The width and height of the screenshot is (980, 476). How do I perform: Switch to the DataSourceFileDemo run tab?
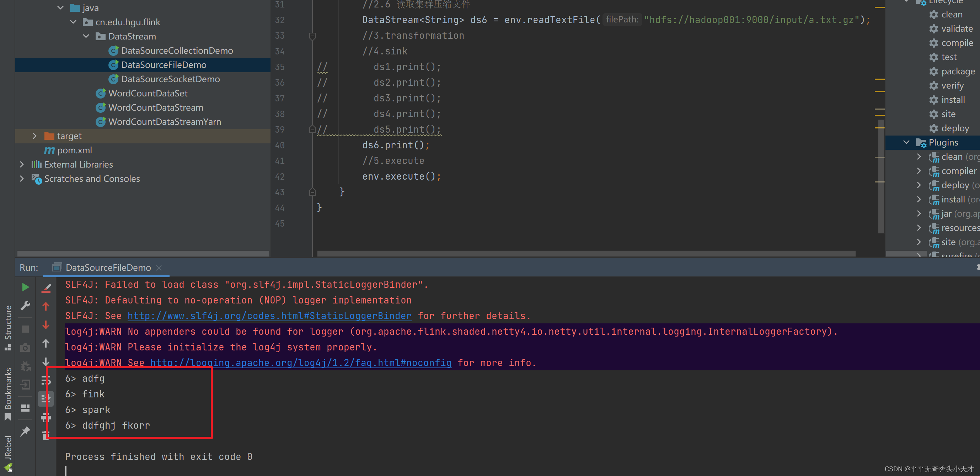108,267
